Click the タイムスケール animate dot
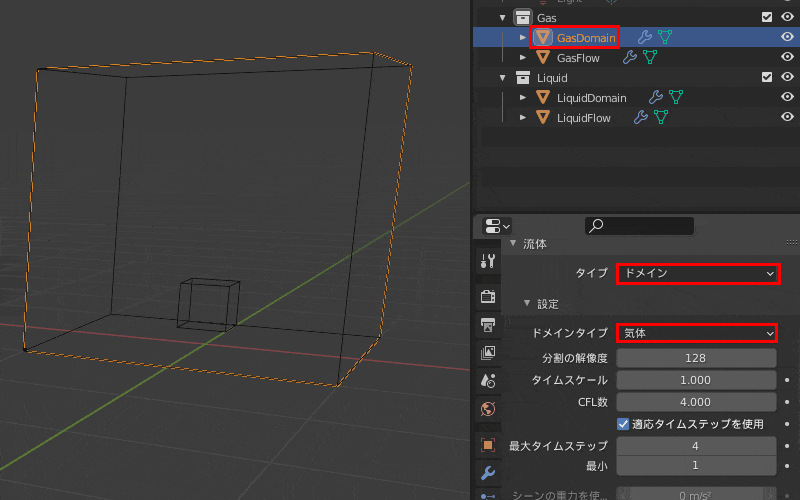Screen dimensions: 800x500 click(787, 380)
